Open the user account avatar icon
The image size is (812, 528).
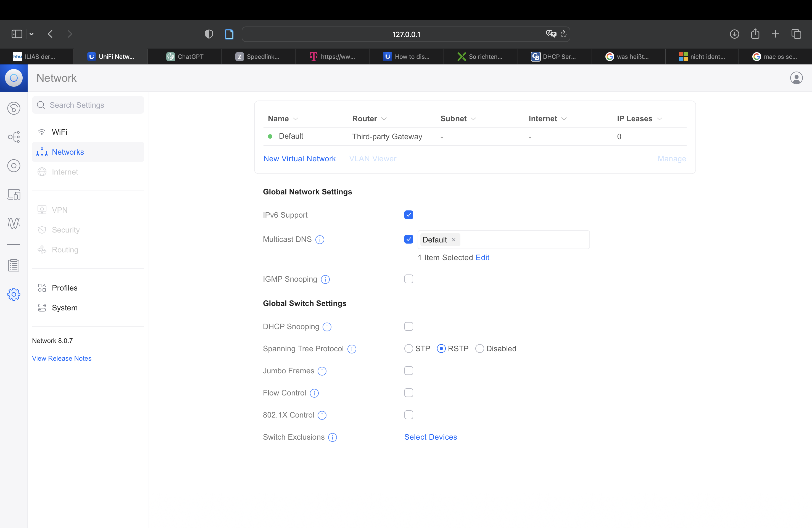point(796,78)
